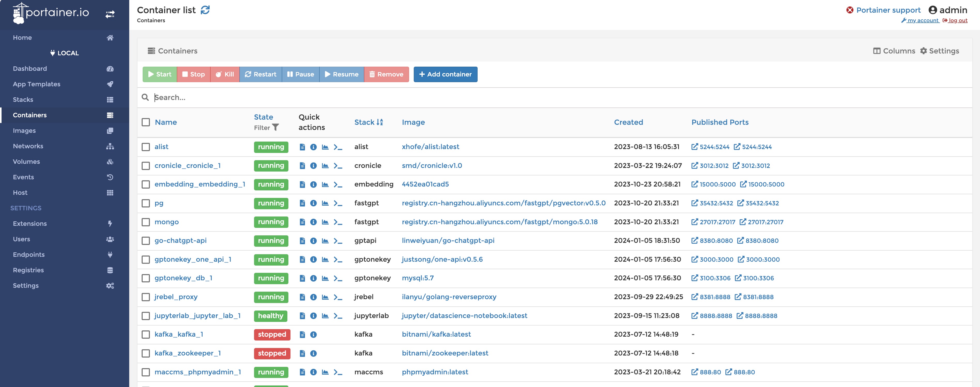Open stats chart icon for go-chatgpt-api

tap(325, 241)
